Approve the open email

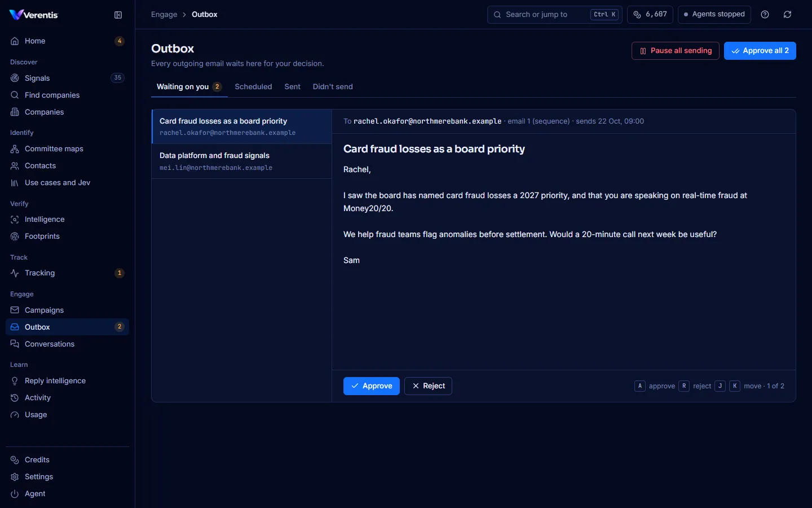372,386
